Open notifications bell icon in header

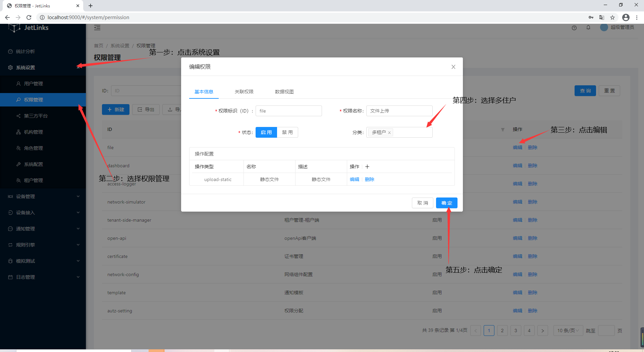(x=588, y=28)
